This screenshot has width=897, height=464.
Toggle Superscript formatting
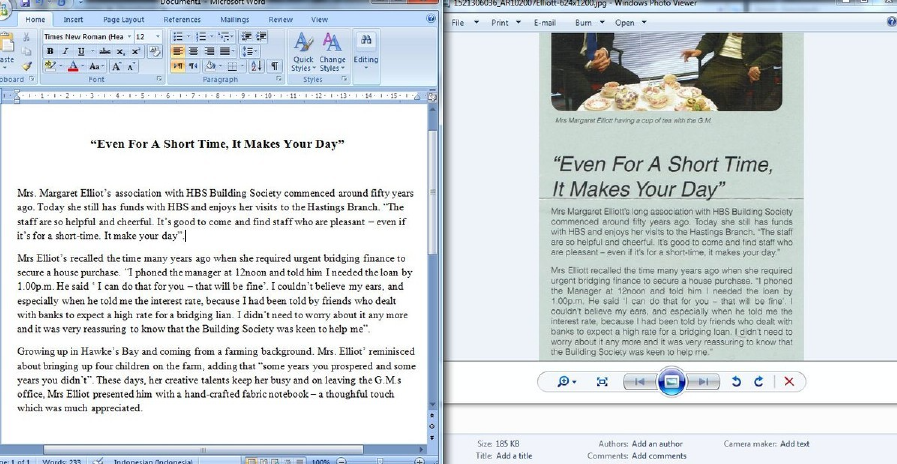pos(136,51)
